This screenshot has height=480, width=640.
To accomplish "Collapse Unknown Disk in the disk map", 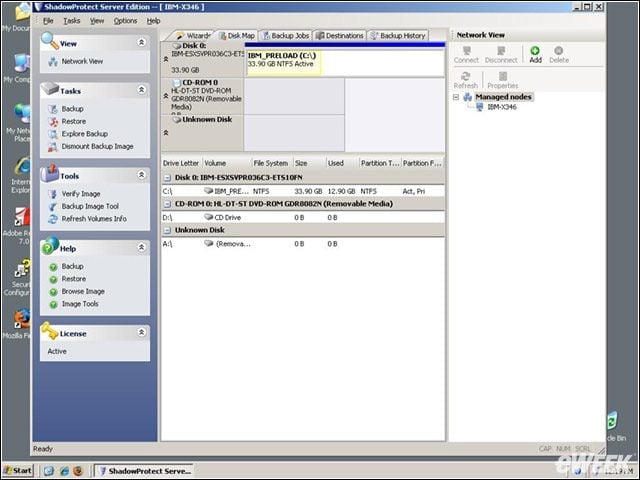I will click(x=166, y=133).
